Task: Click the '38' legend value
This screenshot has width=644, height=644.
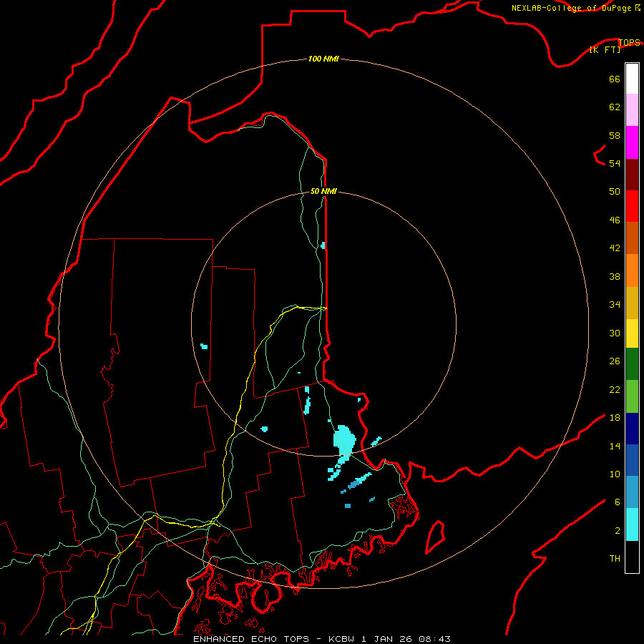Action: point(615,276)
